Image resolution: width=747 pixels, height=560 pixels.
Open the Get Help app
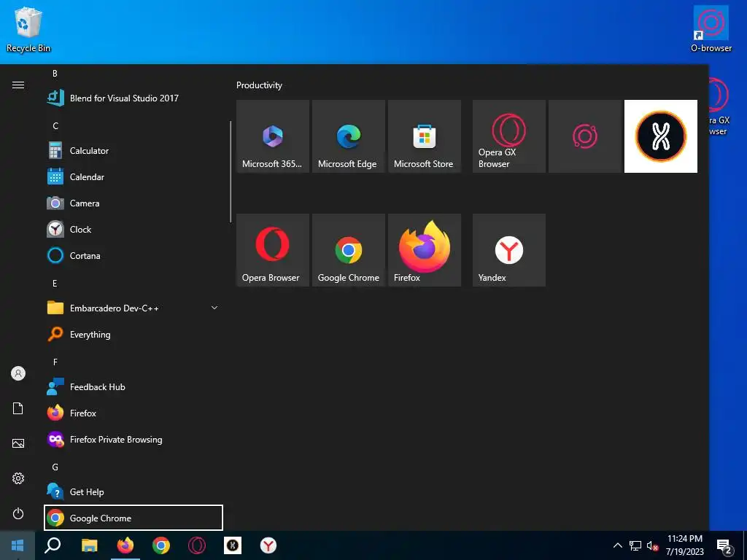pyautogui.click(x=133, y=491)
